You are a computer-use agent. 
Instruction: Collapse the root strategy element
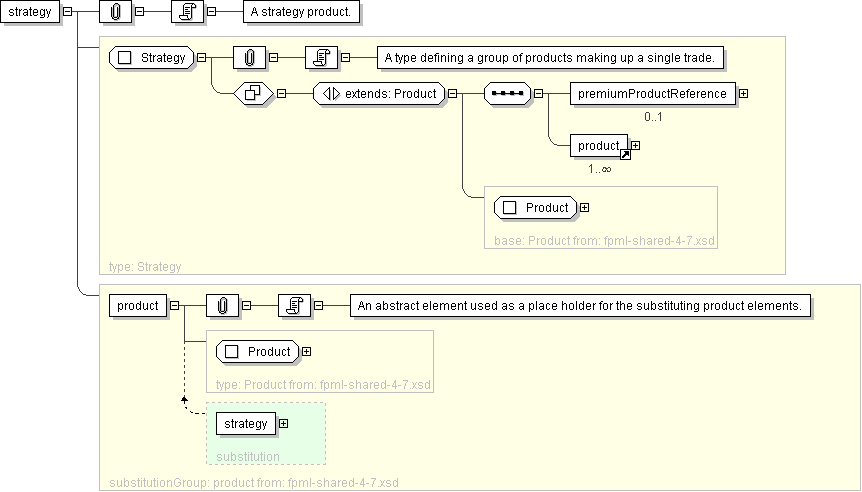coord(67,12)
